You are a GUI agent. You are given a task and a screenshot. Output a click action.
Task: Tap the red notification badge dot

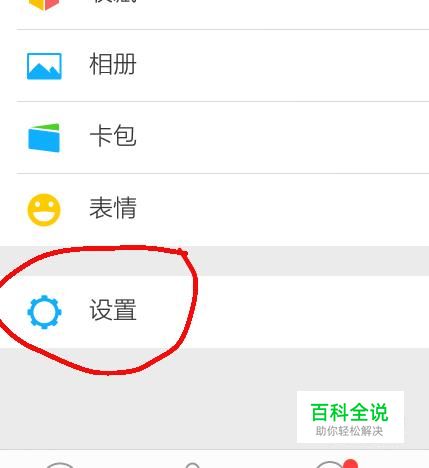click(x=350, y=463)
